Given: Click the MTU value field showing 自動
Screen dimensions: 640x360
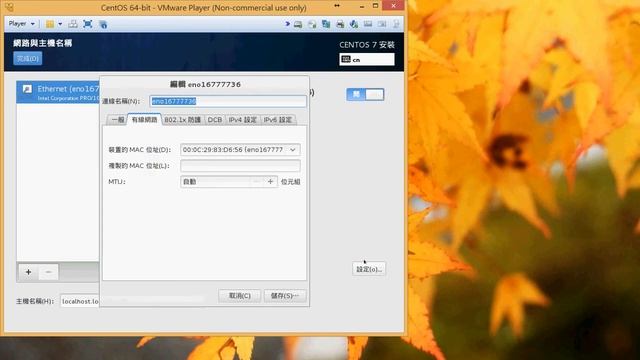Looking at the screenshot, I should pos(216,182).
